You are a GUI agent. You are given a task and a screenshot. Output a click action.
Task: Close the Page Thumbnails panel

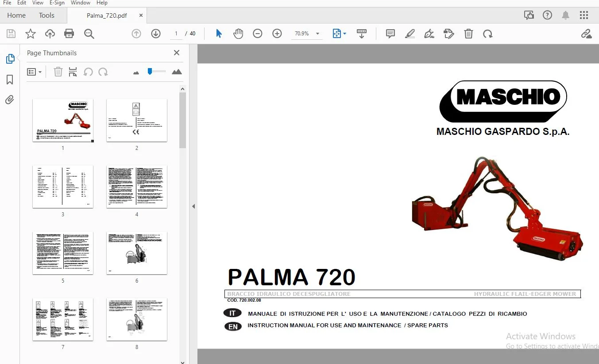pos(177,53)
